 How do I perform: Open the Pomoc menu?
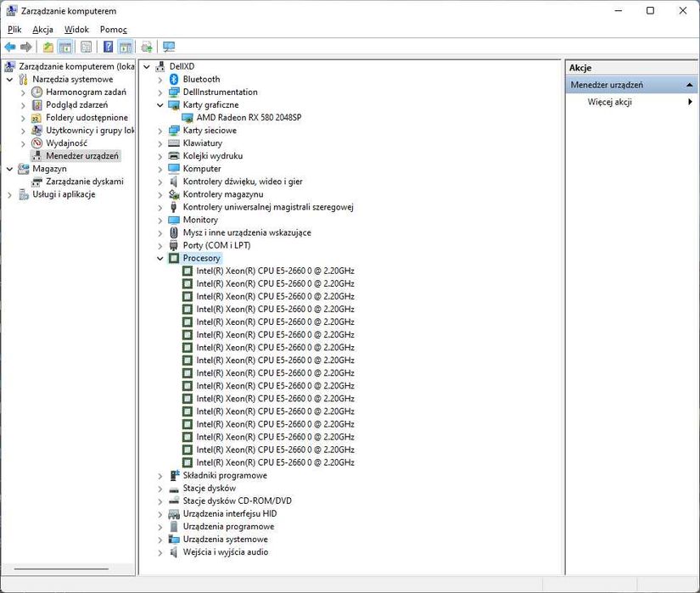(114, 30)
